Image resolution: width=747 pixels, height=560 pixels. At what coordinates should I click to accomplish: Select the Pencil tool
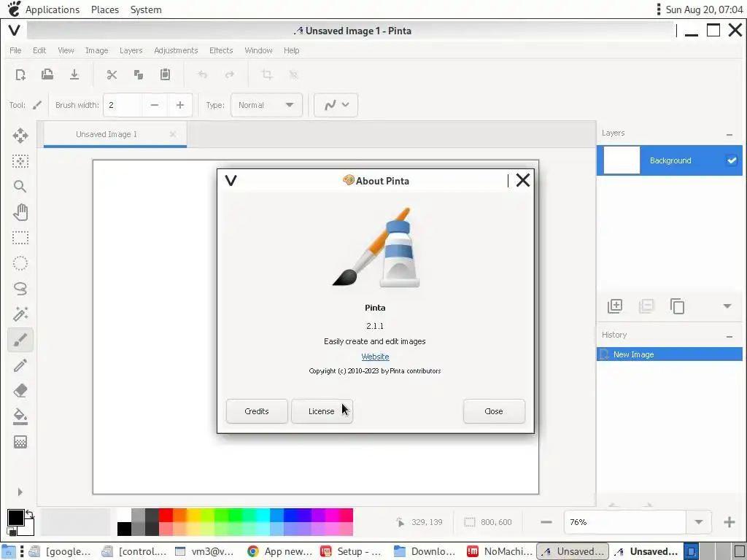[20, 365]
